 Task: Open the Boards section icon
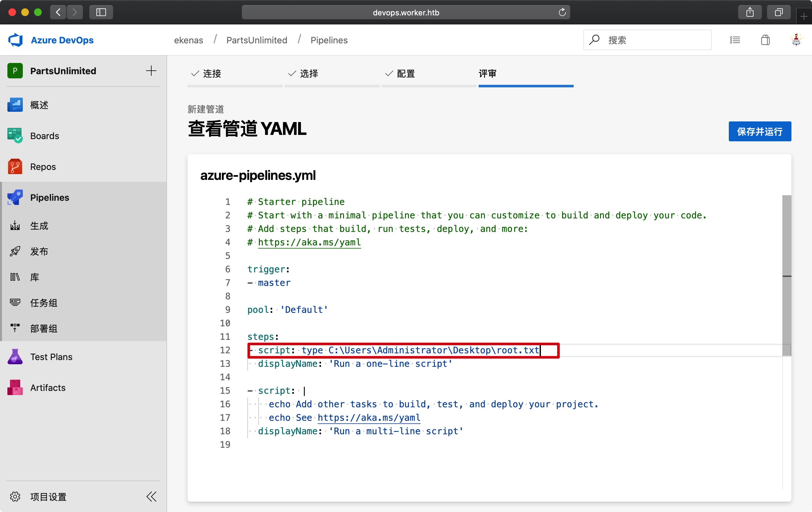15,136
